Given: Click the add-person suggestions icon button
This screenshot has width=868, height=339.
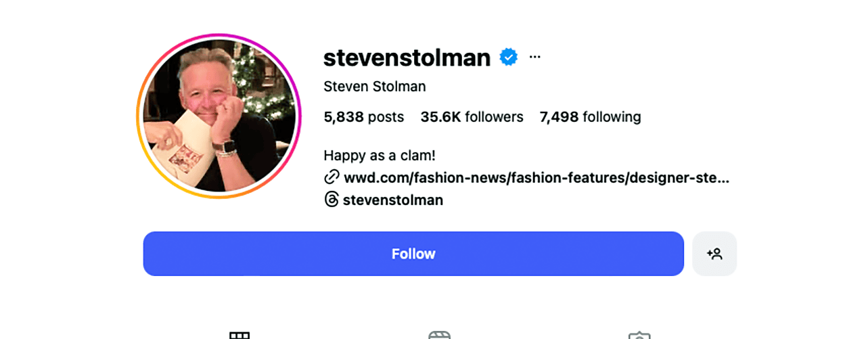Looking at the screenshot, I should pos(714,254).
